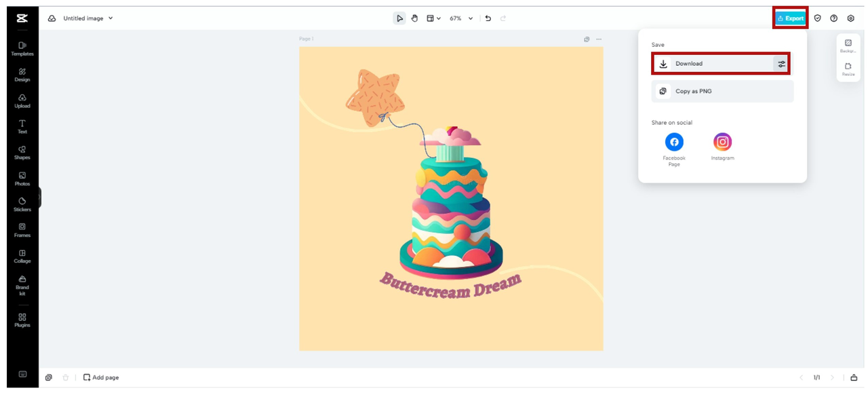Select the star balloon on canvas
Image resolution: width=868 pixels, height=395 pixels.
[375, 97]
